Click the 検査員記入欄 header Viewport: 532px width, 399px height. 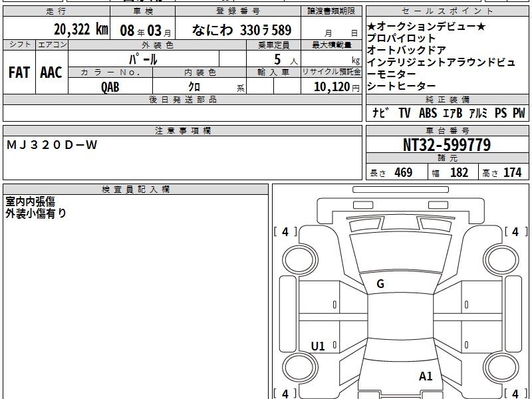(136, 190)
